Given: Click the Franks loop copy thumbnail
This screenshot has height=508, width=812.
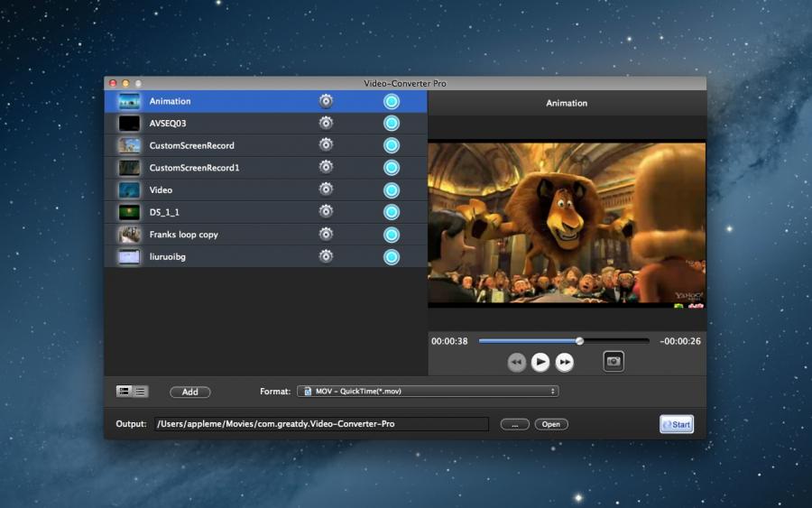Looking at the screenshot, I should tap(129, 235).
